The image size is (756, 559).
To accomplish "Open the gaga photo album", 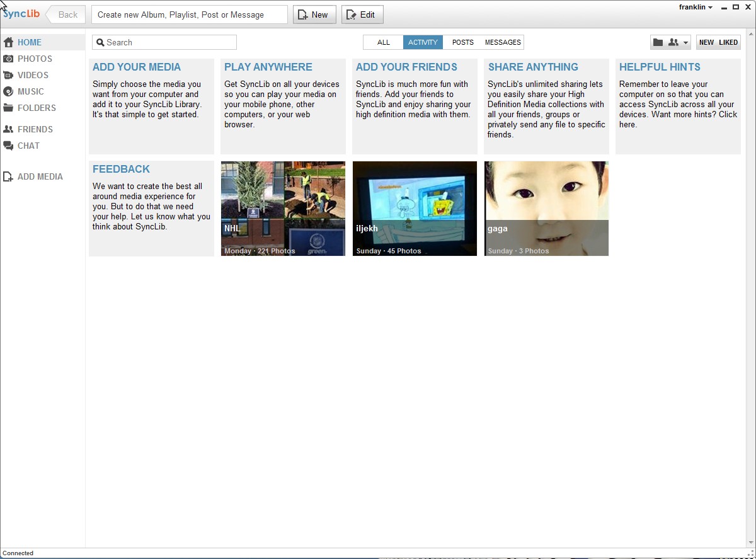I will pos(546,209).
